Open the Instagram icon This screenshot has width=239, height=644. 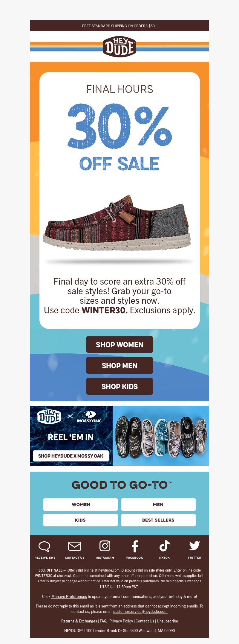[x=105, y=546]
